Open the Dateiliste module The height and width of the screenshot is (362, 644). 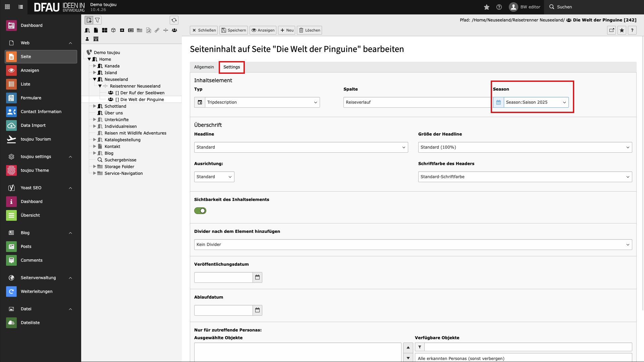(x=41, y=323)
